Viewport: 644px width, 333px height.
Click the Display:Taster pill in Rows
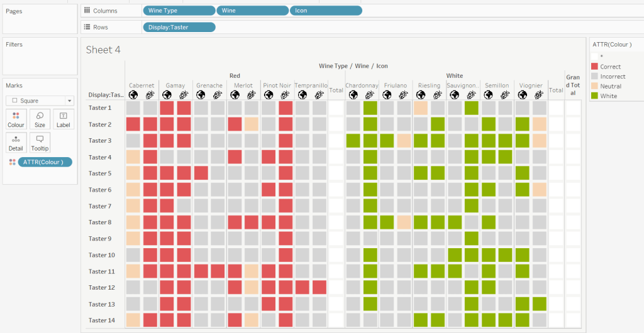tap(179, 27)
